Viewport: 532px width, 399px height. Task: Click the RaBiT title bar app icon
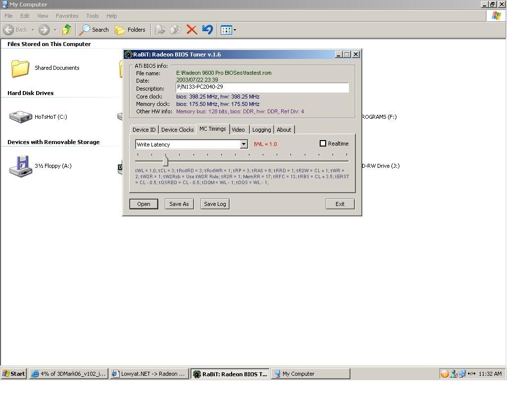click(x=128, y=54)
